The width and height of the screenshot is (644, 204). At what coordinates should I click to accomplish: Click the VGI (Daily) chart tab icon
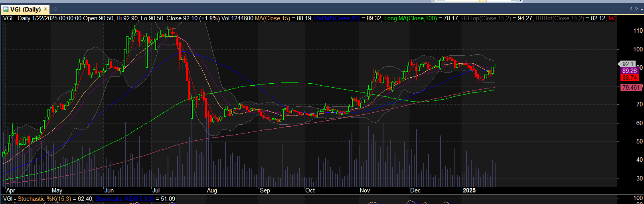pyautogui.click(x=6, y=9)
